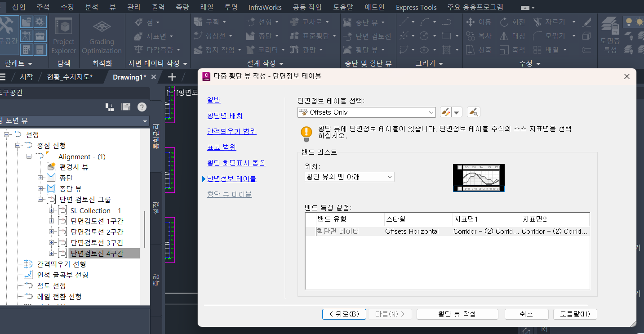Open the style edit button's dropdown arrow

click(457, 112)
